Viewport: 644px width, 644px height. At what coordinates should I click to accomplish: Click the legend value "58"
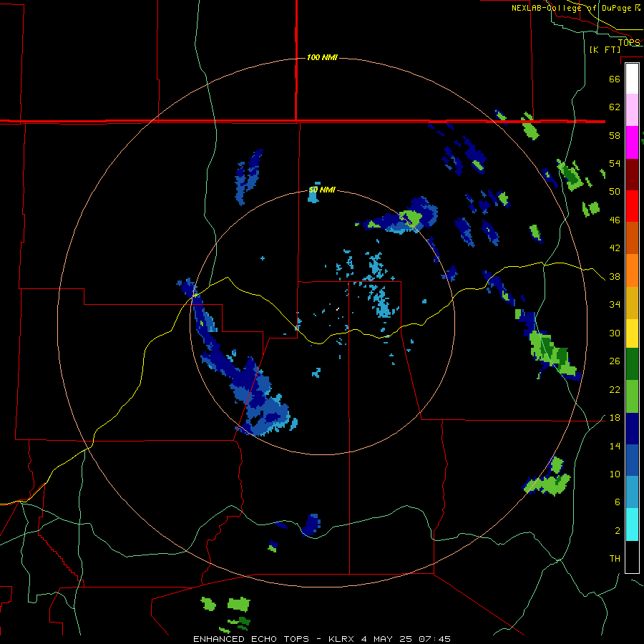(615, 135)
